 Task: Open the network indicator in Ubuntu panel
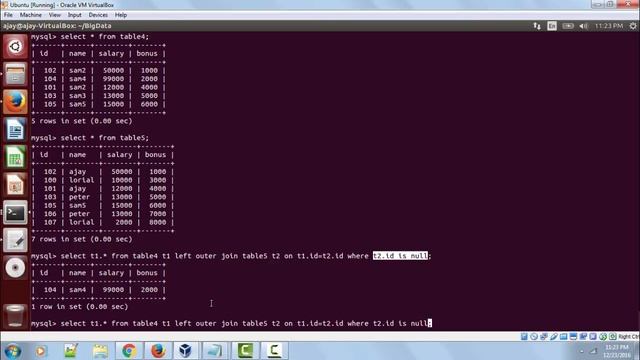537,26
